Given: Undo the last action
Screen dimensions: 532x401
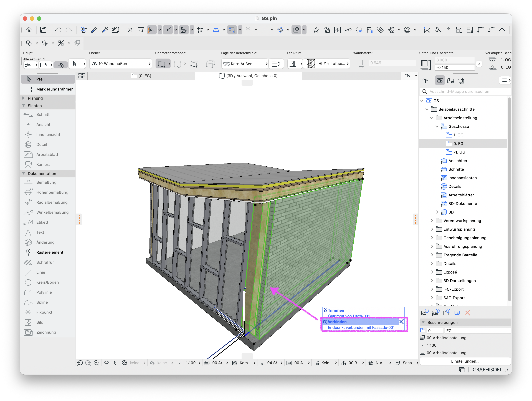Looking at the screenshot, I should click(58, 30).
